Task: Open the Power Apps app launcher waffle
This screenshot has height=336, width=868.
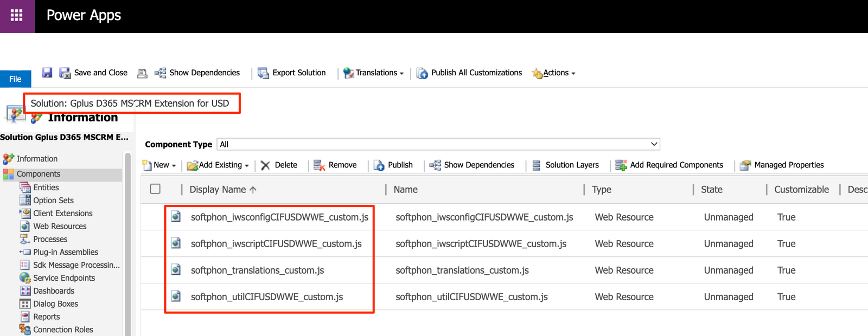Action: (x=17, y=16)
